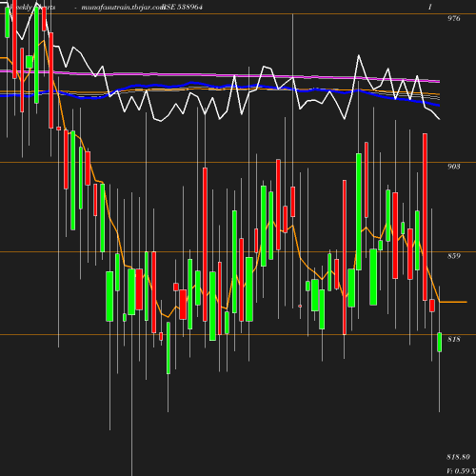Click the Weekly charts heading text
The width and height of the screenshot is (476, 476).
[32, 7]
